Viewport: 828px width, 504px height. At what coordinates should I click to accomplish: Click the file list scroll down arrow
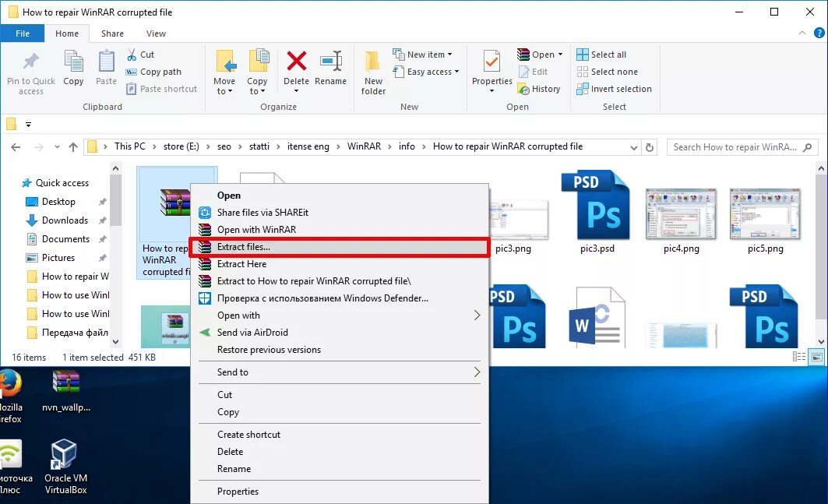tap(821, 342)
